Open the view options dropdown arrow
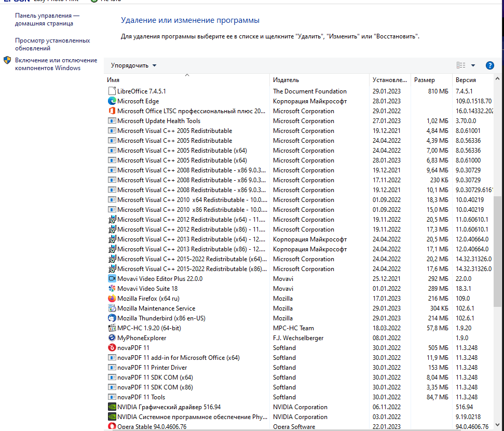This screenshot has height=431, width=504. pyautogui.click(x=473, y=65)
